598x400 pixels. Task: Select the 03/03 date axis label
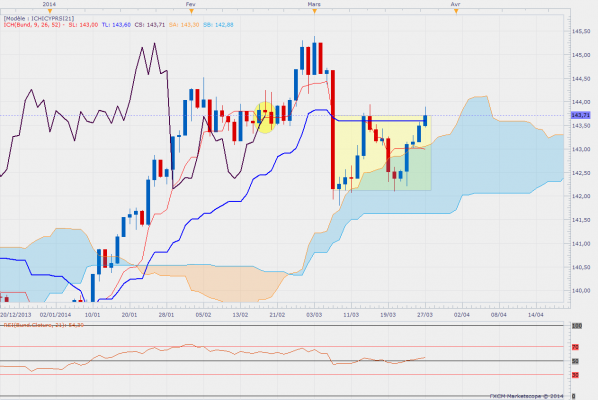pos(314,315)
